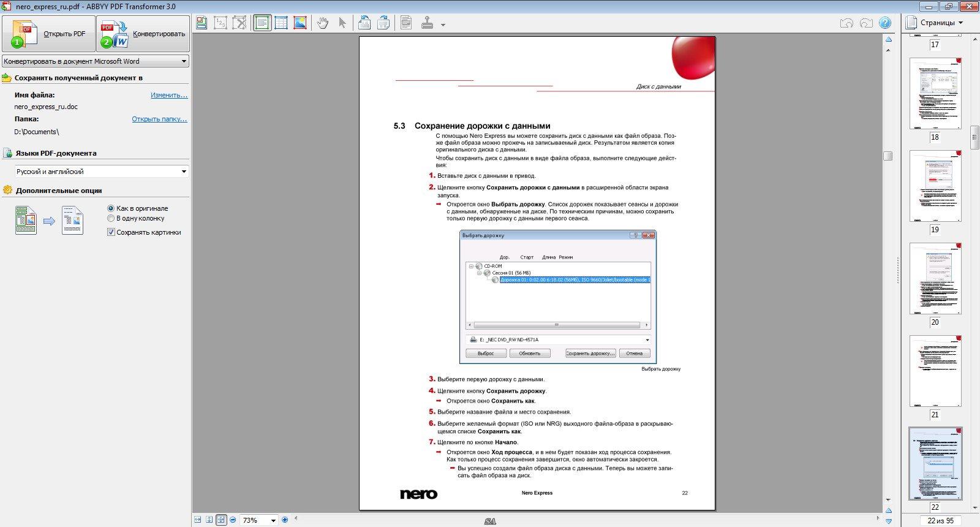Click the Nero Express footer text
980x527 pixels.
tap(537, 493)
